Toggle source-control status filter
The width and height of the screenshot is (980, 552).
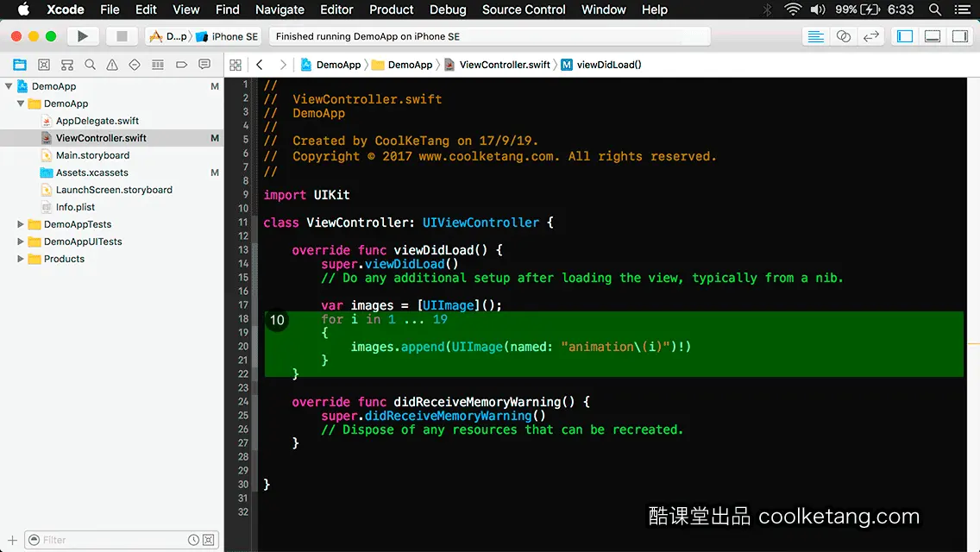pyautogui.click(x=209, y=540)
